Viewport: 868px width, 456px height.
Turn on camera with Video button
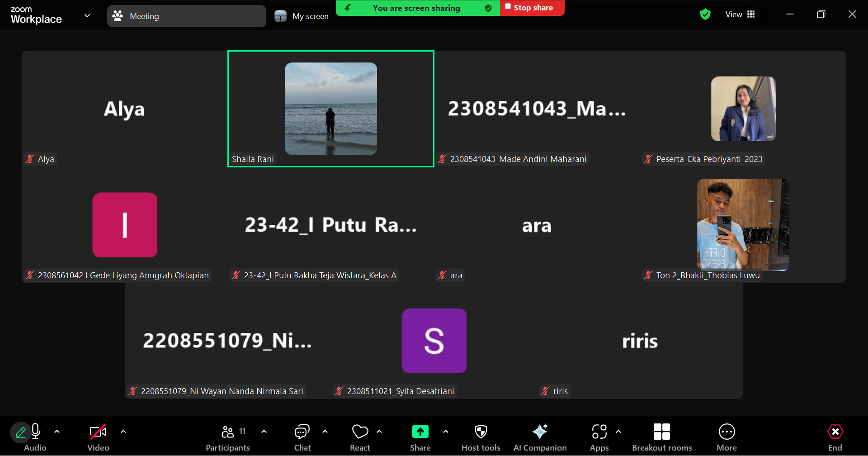coord(98,437)
